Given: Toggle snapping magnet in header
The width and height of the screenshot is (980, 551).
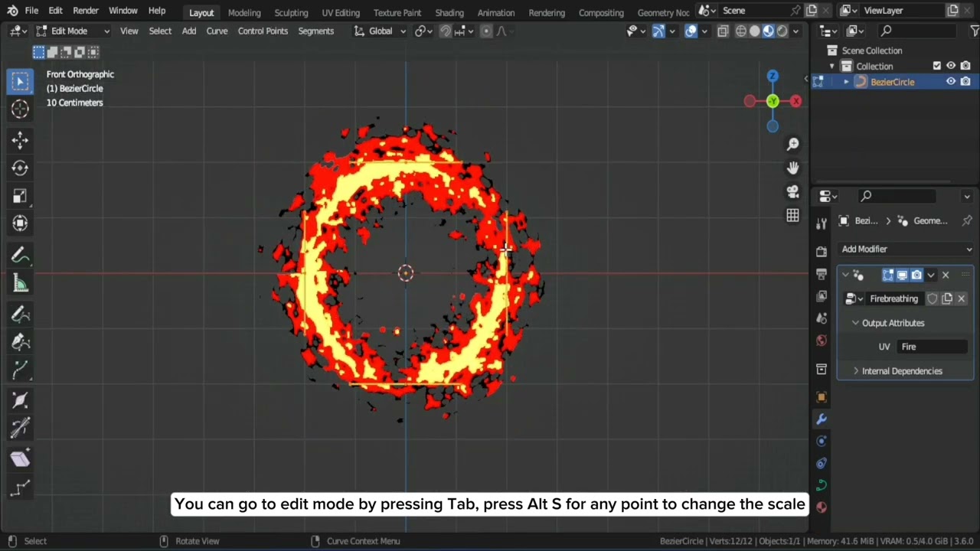Looking at the screenshot, I should 445,31.
